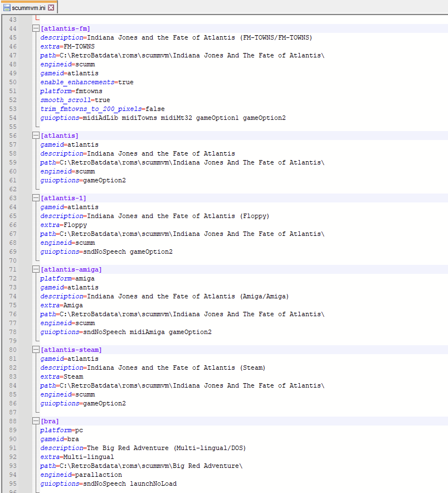The height and width of the screenshot is (493, 448).
Task: Switch to the scummvm.ini tab
Action: 29,8
